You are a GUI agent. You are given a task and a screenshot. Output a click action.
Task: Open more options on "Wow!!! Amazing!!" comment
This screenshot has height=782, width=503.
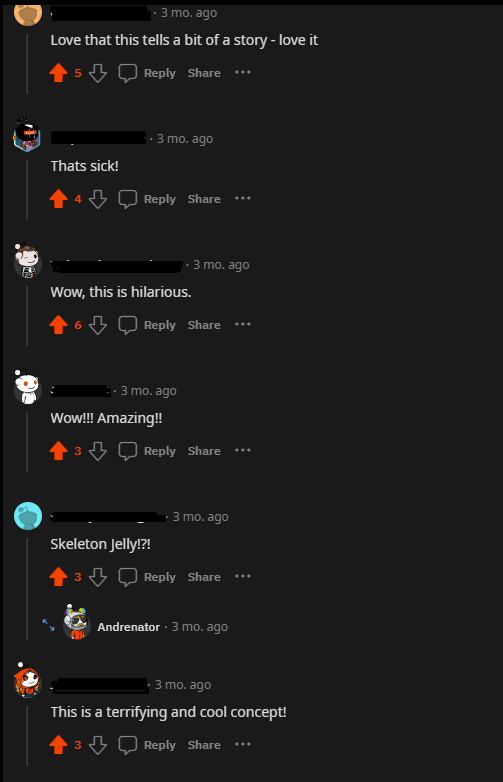243,450
